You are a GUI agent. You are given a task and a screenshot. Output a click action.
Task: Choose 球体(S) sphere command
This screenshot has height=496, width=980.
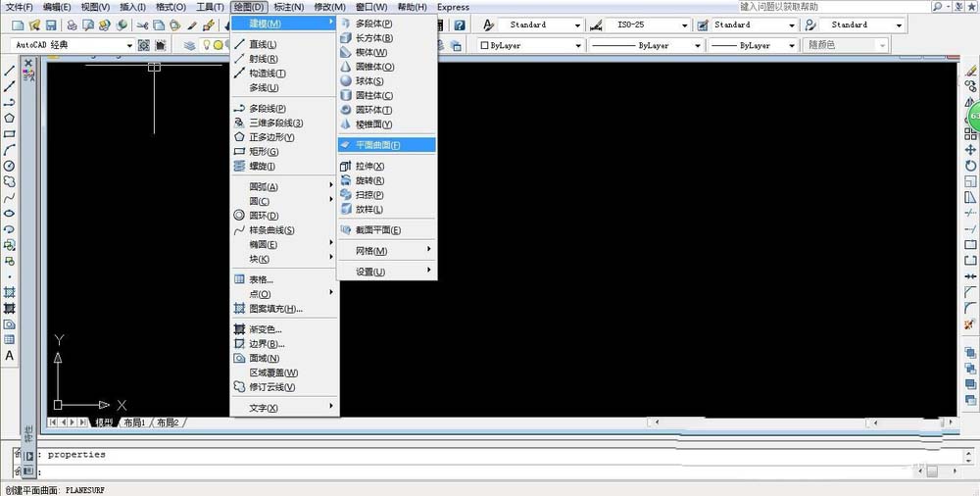[387, 80]
